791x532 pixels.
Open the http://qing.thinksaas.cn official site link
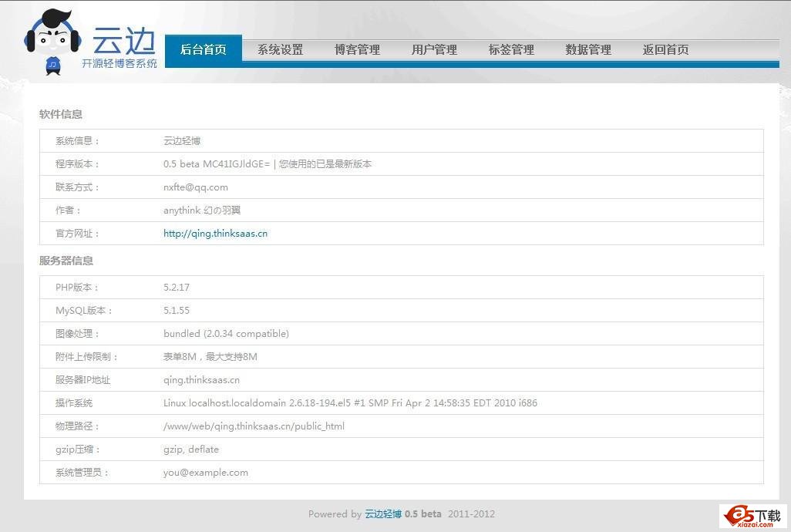215,234
